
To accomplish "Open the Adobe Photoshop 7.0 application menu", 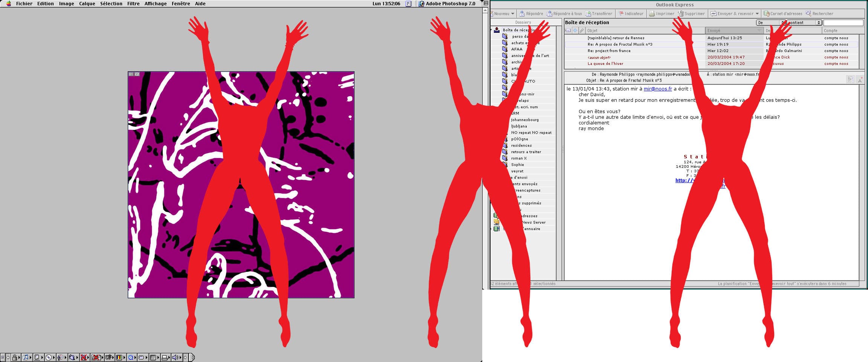I will [447, 4].
